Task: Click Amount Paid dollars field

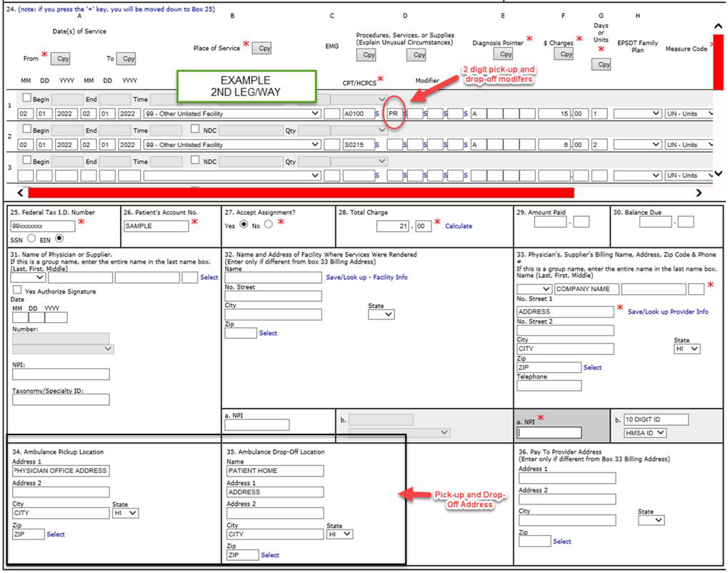Action: pyautogui.click(x=550, y=222)
